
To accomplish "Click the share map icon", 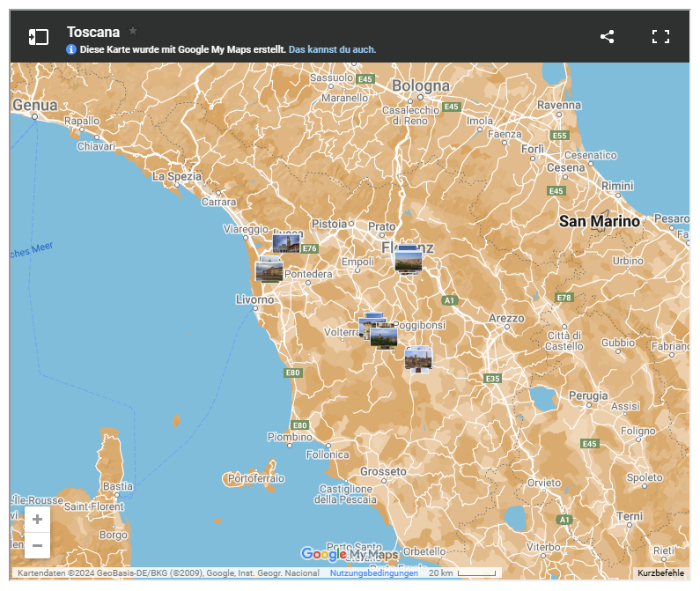I will (607, 37).
